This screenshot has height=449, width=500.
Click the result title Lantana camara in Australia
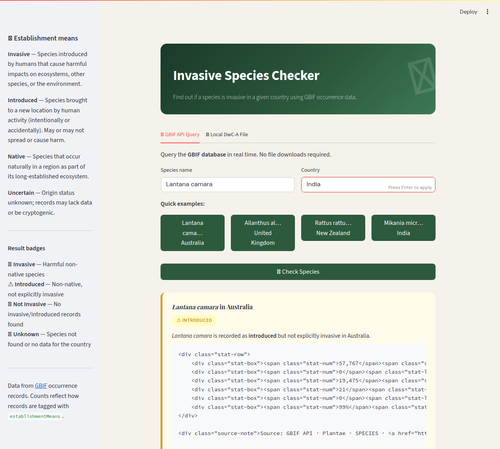pyautogui.click(x=212, y=307)
